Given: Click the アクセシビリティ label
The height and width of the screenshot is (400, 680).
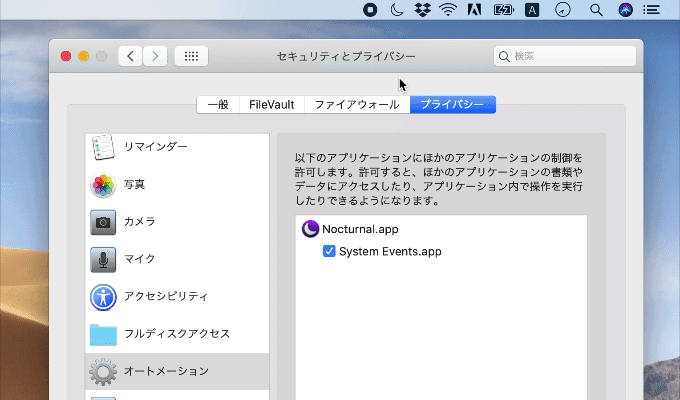Looking at the screenshot, I should point(166,296).
